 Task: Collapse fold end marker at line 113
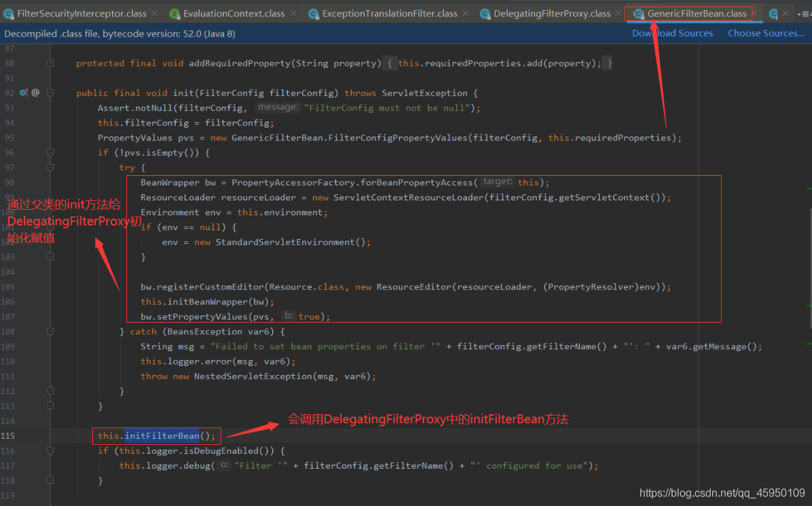(x=50, y=406)
